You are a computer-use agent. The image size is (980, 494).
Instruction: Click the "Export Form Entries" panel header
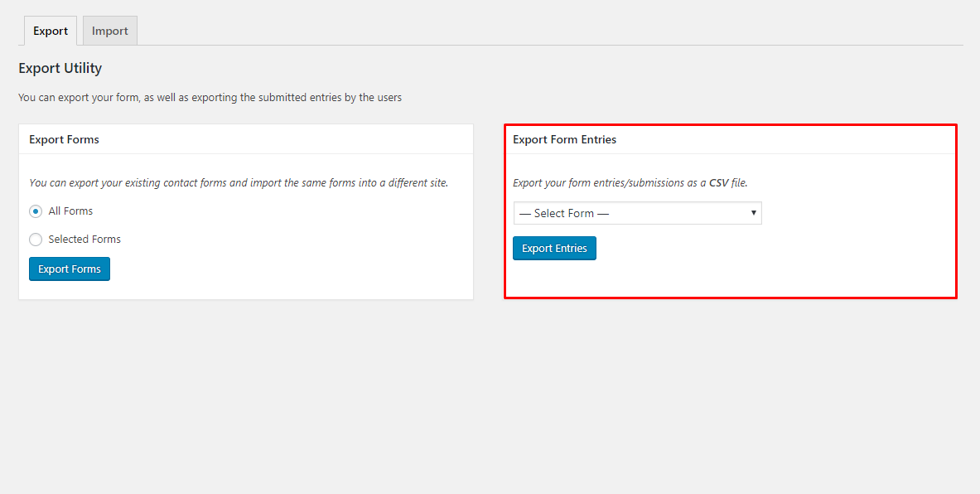[x=564, y=139]
